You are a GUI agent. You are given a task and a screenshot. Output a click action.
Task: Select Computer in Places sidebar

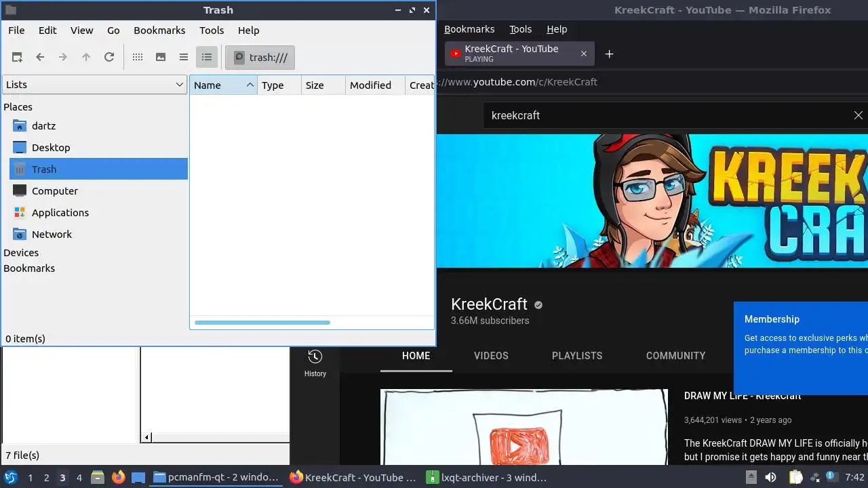[98, 191]
